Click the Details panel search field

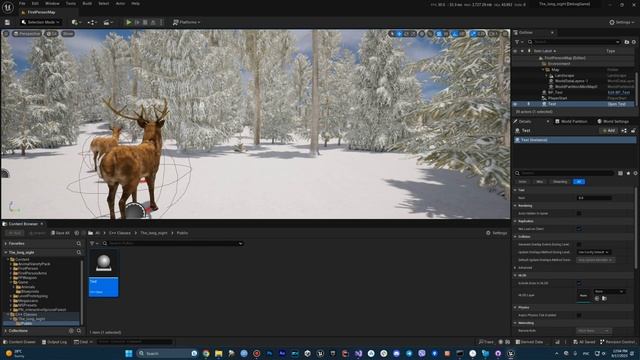click(564, 173)
